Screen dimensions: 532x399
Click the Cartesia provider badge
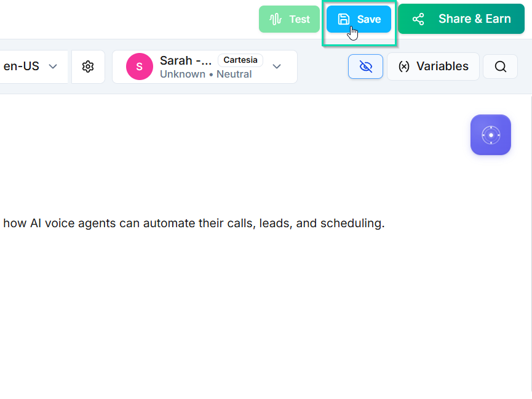240,60
